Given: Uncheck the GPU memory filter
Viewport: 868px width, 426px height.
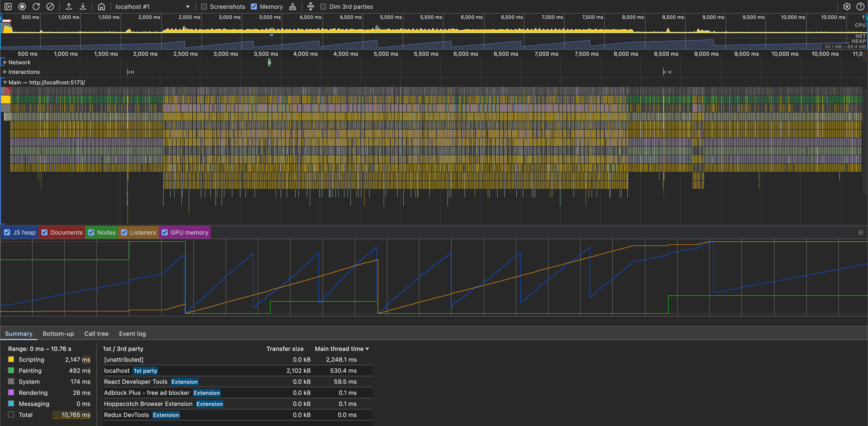Looking at the screenshot, I should (165, 232).
